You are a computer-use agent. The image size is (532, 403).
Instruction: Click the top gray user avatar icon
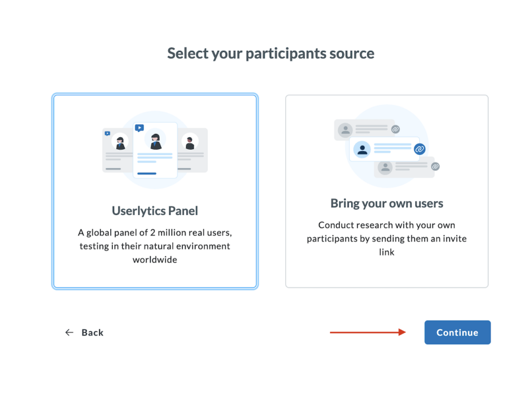pos(345,130)
